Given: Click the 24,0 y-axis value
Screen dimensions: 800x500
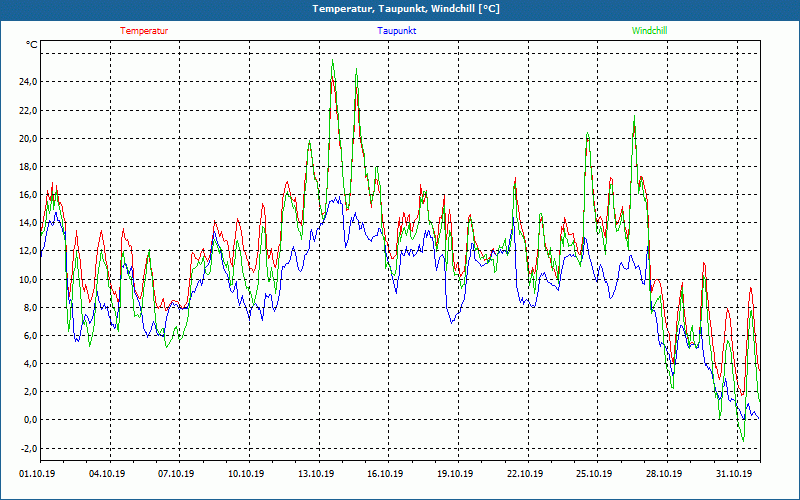Looking at the screenshot, I should pyautogui.click(x=28, y=82).
